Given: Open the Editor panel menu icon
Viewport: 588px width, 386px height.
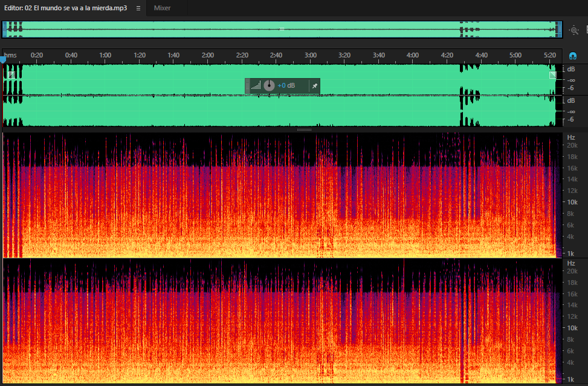Looking at the screenshot, I should [138, 8].
